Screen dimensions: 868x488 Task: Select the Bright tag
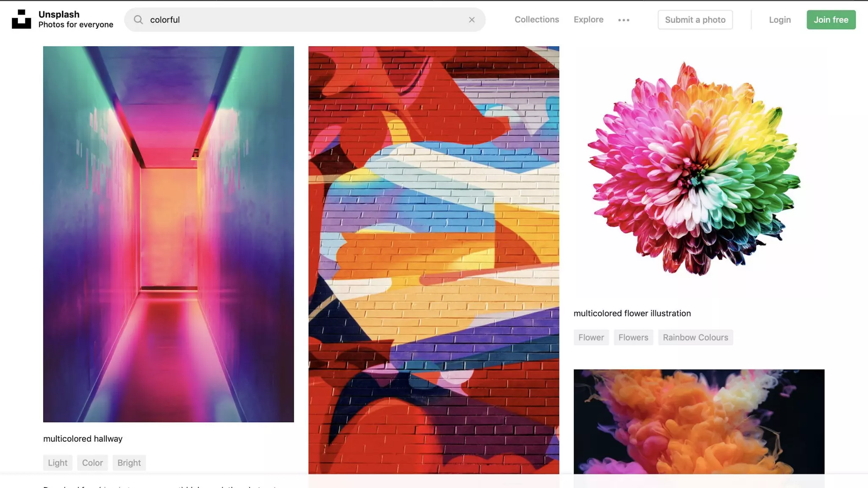129,463
